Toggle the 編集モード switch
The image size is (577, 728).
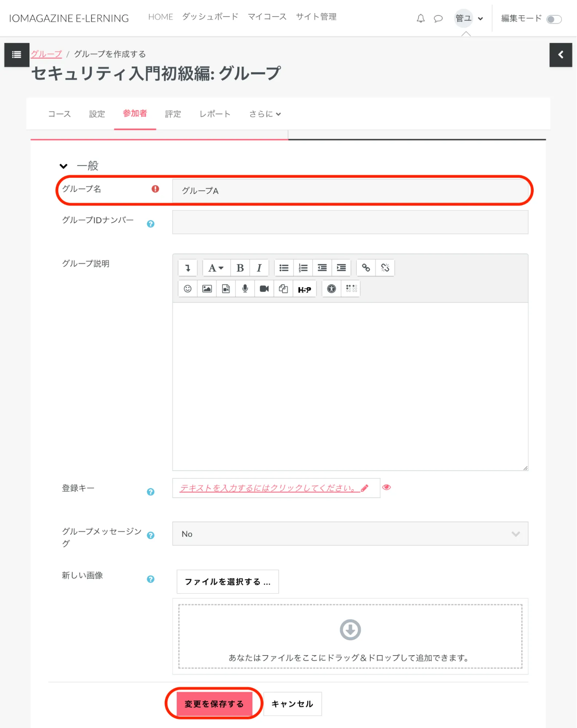(554, 19)
